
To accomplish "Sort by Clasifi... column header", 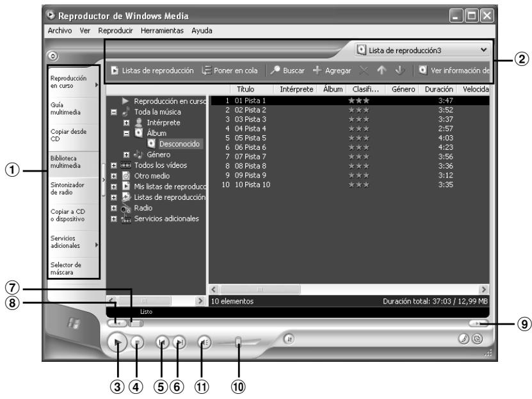I will click(x=366, y=89).
